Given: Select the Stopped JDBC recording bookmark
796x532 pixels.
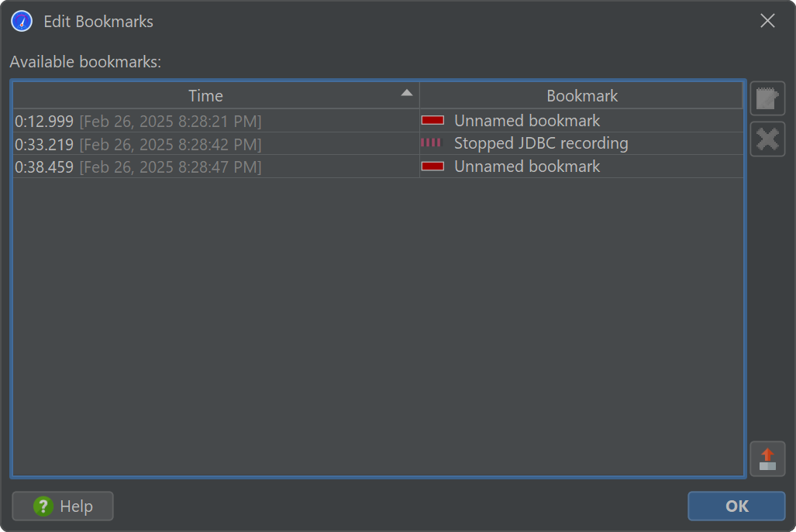Looking at the screenshot, I should [541, 143].
